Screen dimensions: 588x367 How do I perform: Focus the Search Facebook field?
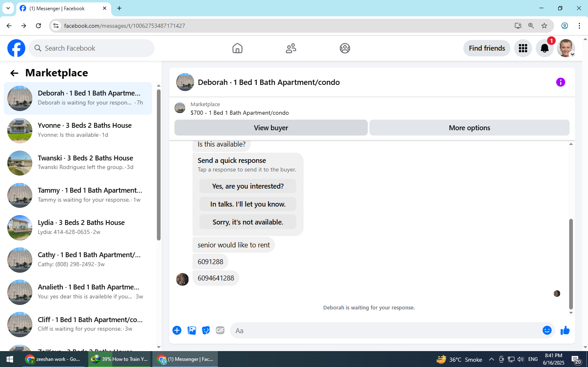92,48
